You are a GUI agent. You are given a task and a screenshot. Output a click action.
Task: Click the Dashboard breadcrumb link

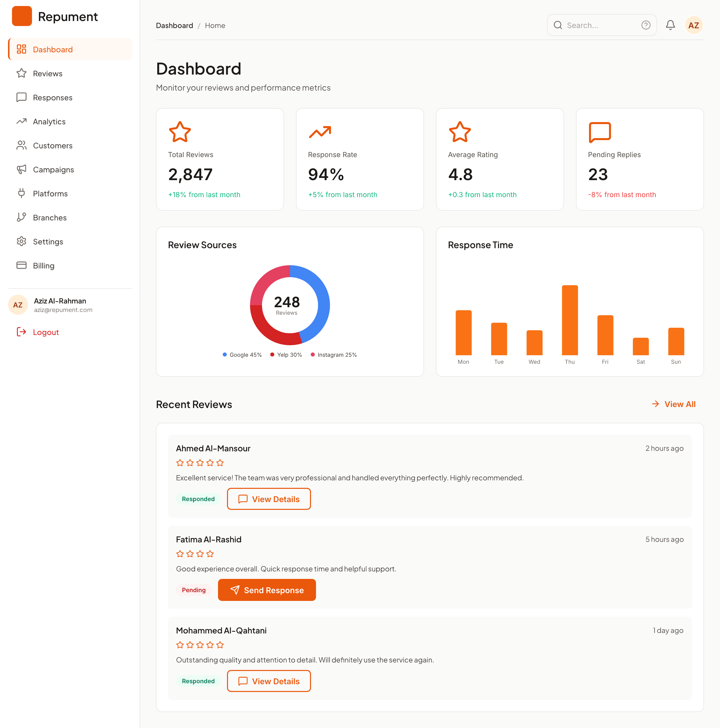[x=174, y=26]
